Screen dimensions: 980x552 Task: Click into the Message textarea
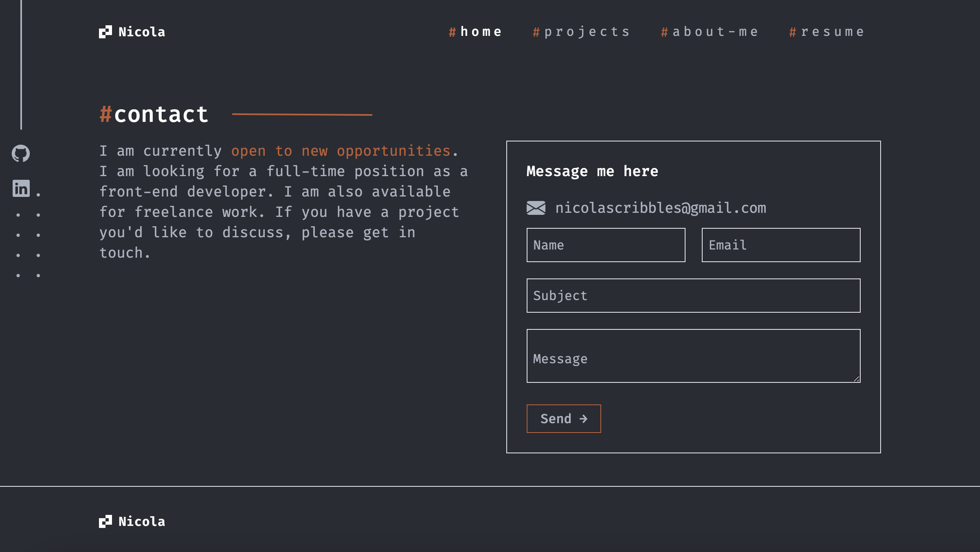694,356
